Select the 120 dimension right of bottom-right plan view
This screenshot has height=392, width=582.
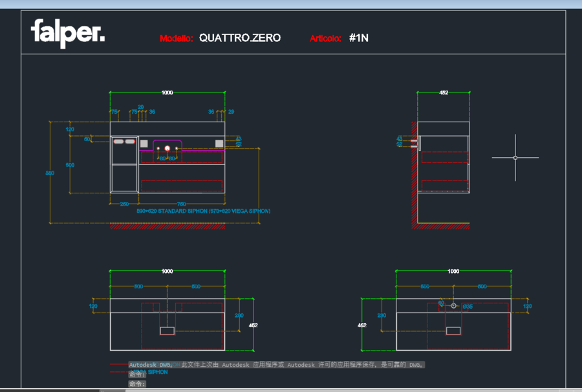coord(528,306)
